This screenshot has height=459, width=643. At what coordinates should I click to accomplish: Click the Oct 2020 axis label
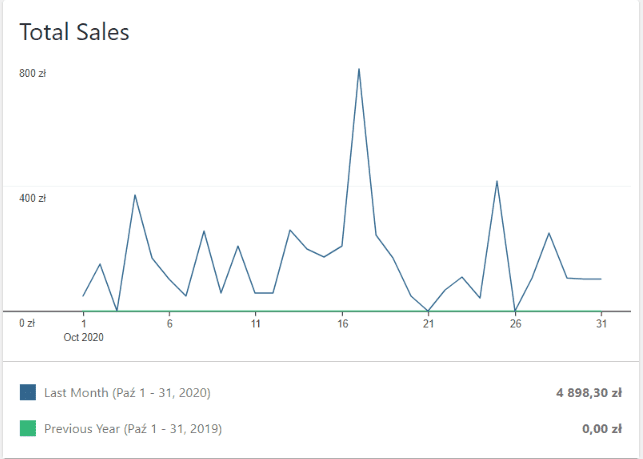pyautogui.click(x=84, y=337)
